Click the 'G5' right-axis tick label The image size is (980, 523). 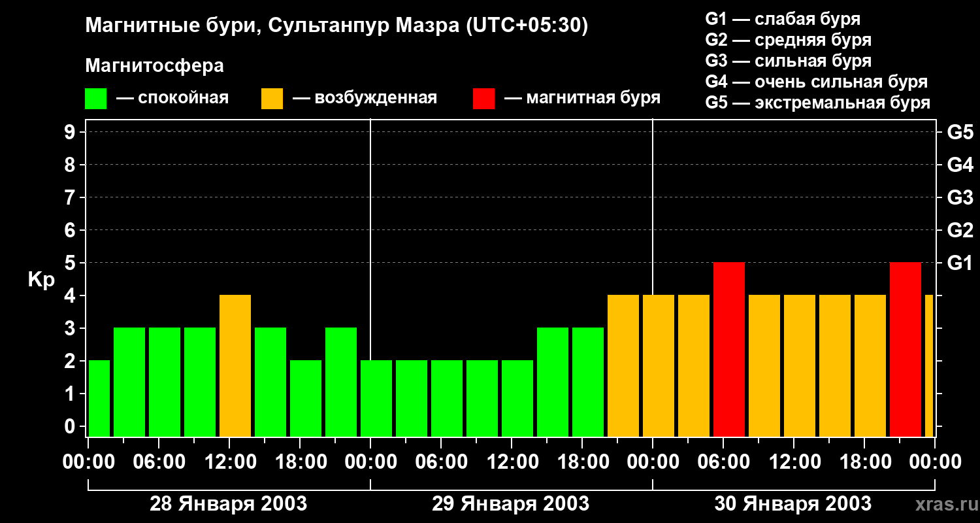tap(960, 132)
